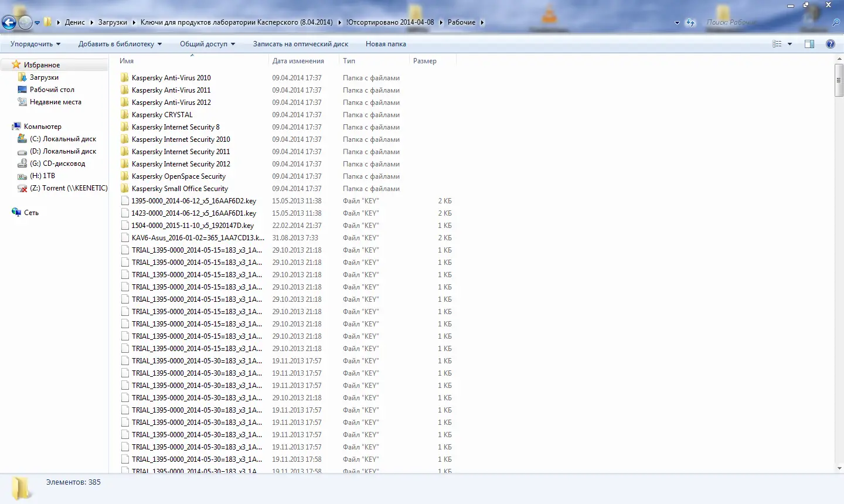Viewport: 844px width, 504px height.
Task: Click the Kaspersky Anti-Virus 2012 folder icon
Action: (125, 102)
